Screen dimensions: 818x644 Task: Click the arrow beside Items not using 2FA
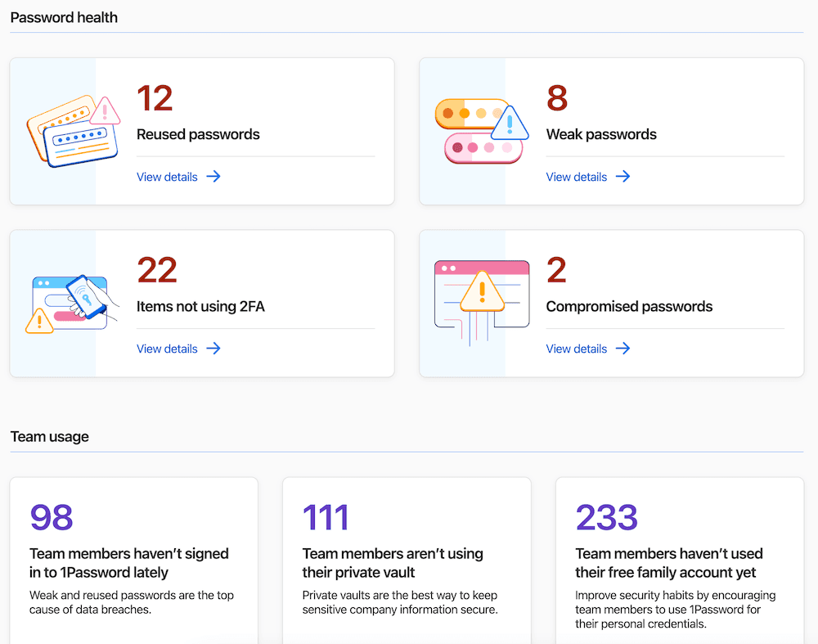(x=213, y=348)
